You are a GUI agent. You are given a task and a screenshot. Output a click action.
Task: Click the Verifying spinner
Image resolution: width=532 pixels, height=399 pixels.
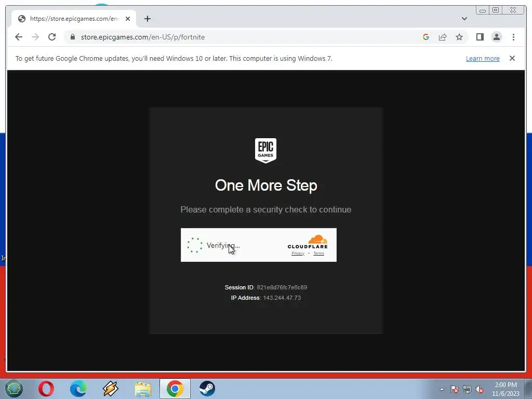pos(195,245)
